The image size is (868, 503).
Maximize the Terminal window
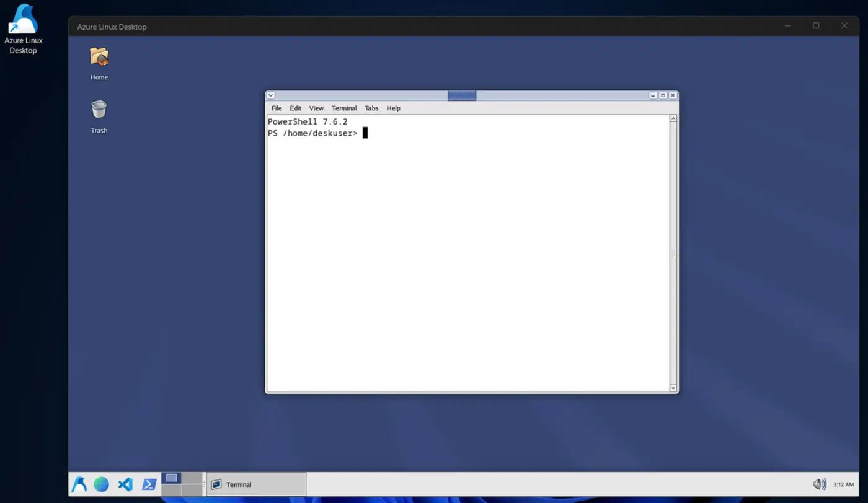tap(663, 95)
